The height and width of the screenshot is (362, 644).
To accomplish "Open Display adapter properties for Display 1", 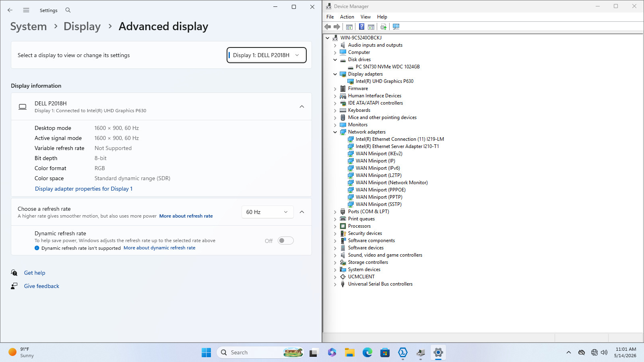I will point(84,189).
